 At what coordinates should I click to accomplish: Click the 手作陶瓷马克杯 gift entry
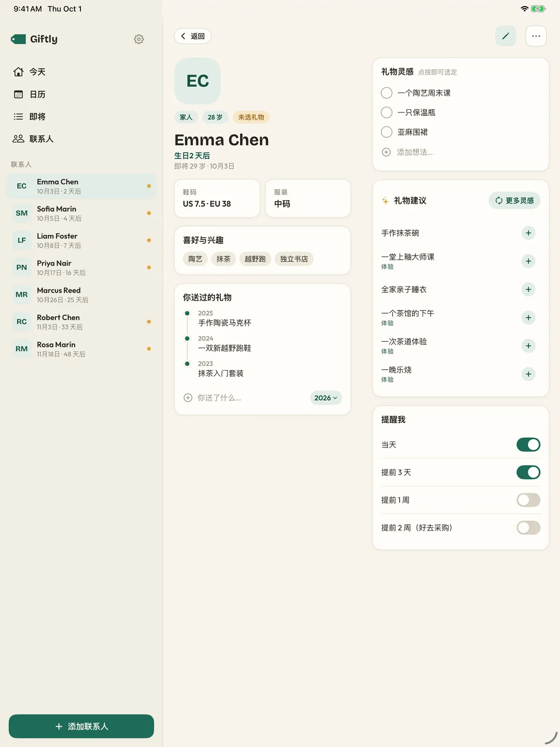(225, 323)
